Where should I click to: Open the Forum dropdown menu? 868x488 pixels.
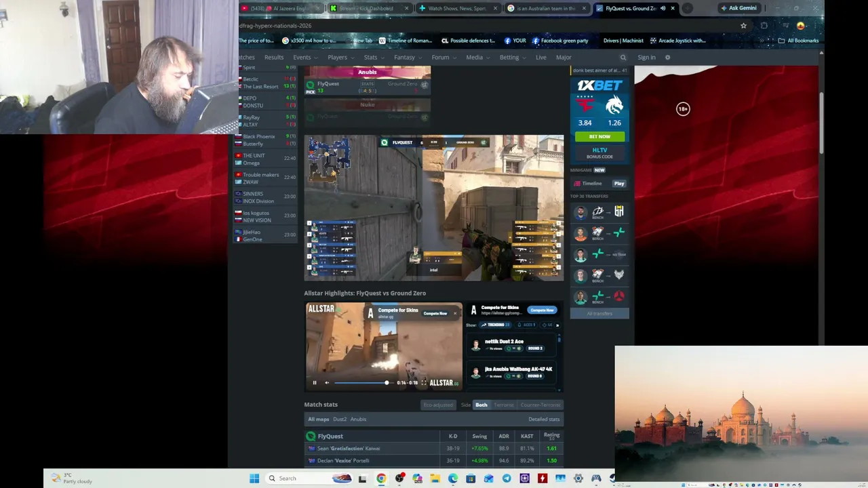click(443, 58)
